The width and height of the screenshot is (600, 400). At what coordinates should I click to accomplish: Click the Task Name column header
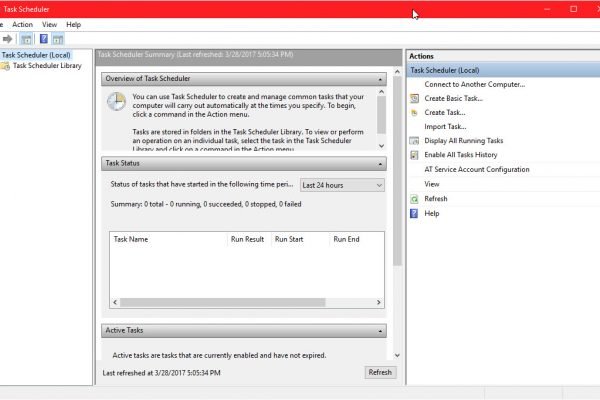(130, 239)
